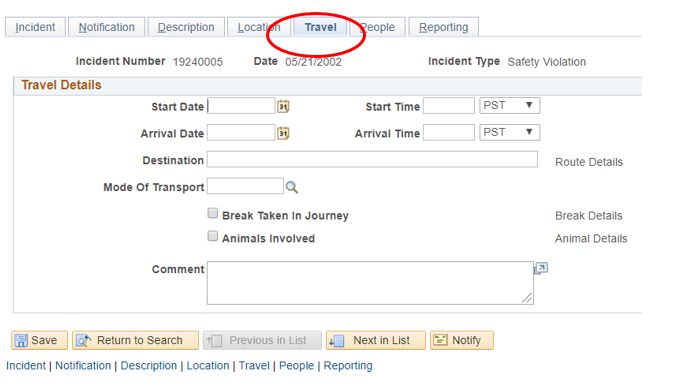This screenshot has height=391, width=676.
Task: Follow the Location link at page bottom
Action: (x=208, y=366)
